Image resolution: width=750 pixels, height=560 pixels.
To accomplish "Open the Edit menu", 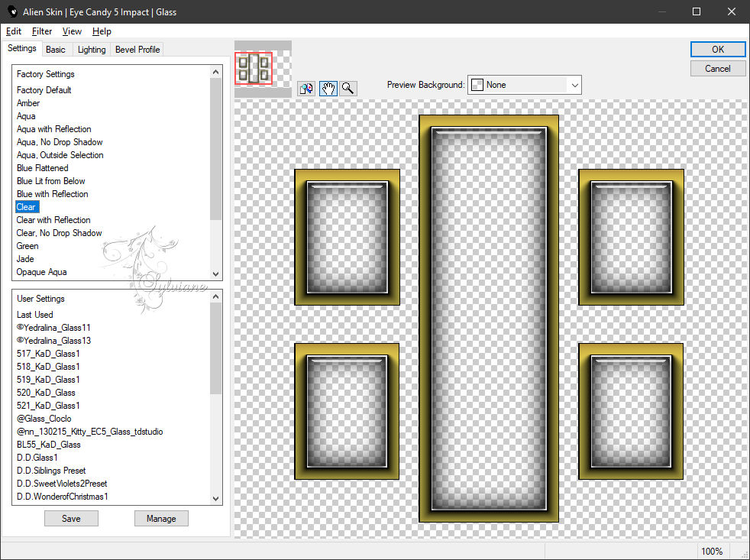I will pos(14,31).
